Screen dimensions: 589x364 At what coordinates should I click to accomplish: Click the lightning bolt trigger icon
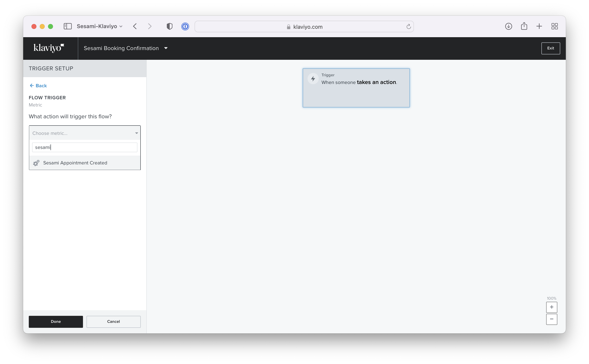pos(313,79)
